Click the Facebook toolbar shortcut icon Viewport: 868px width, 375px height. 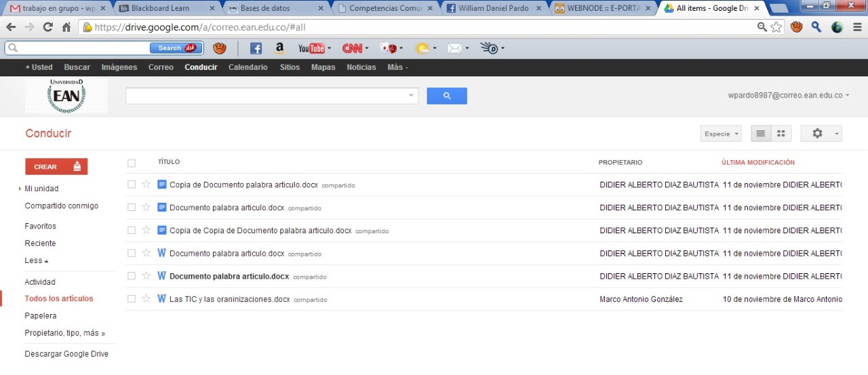tap(256, 48)
